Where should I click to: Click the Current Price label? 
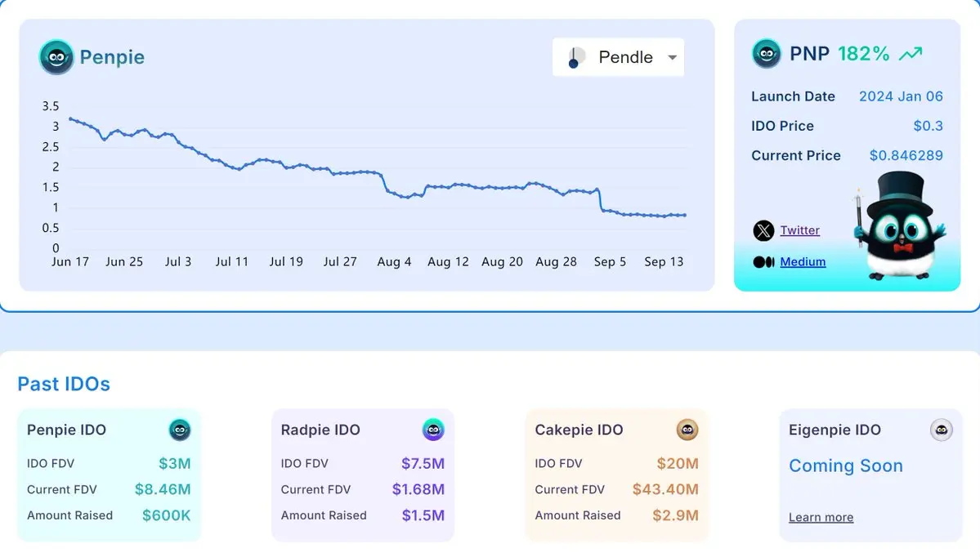coord(795,155)
